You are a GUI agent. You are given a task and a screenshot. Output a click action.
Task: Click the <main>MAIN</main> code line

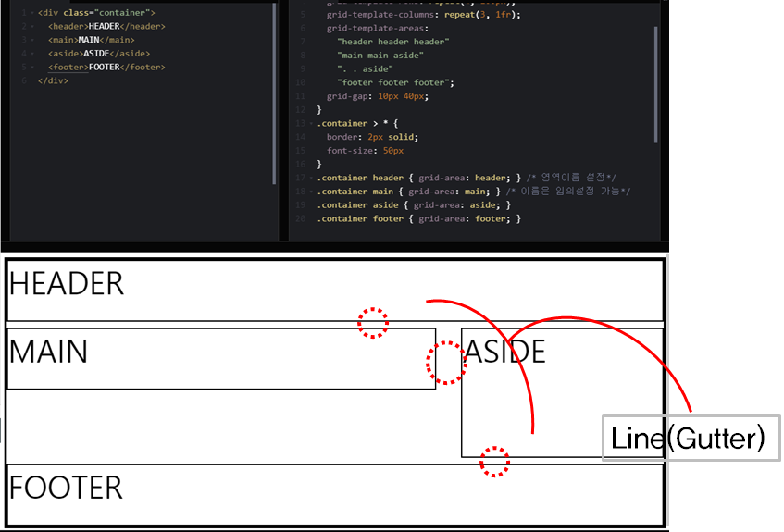pyautogui.click(x=92, y=40)
